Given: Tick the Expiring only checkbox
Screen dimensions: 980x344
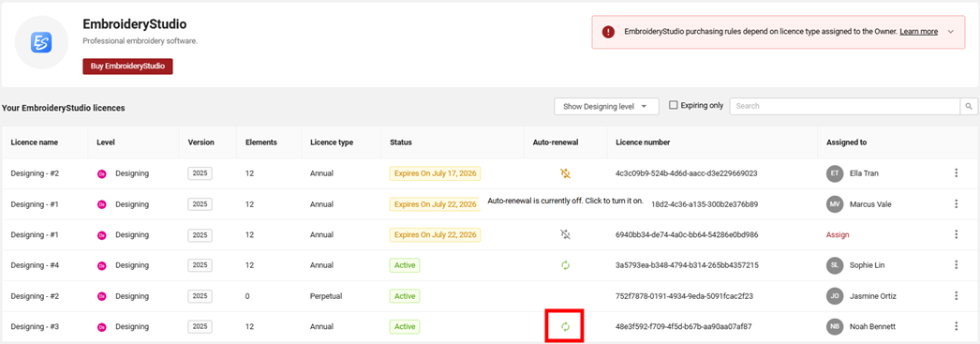Looking at the screenshot, I should point(673,105).
